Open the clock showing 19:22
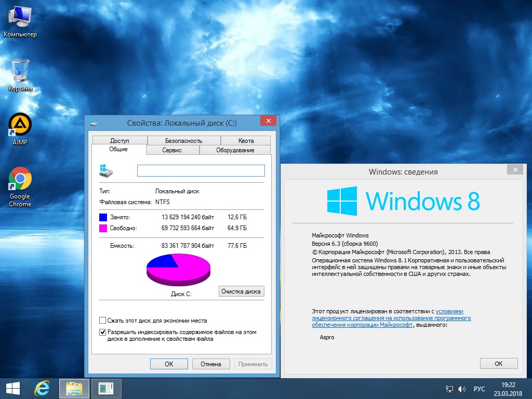Image resolution: width=532 pixels, height=399 pixels. click(508, 385)
